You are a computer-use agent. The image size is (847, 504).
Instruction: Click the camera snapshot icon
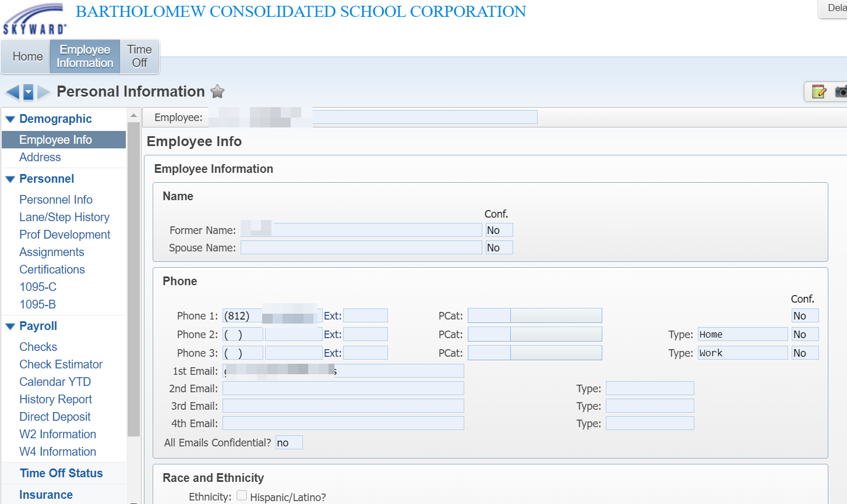click(x=841, y=91)
